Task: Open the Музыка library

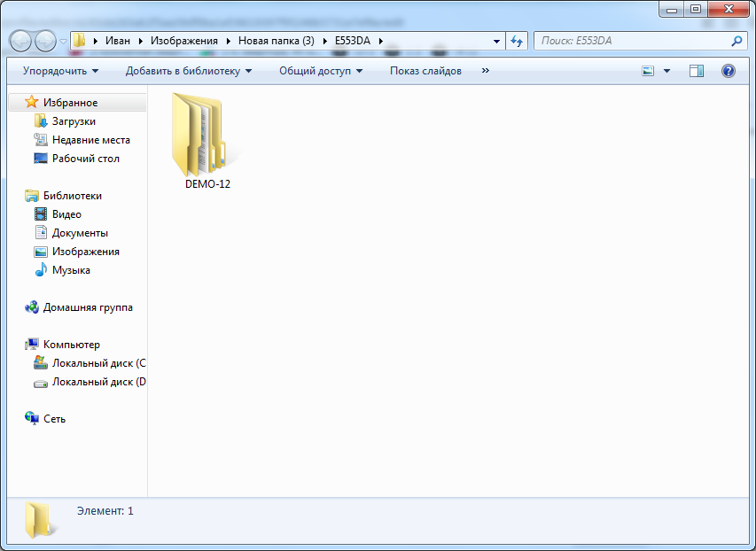Action: pyautogui.click(x=71, y=270)
